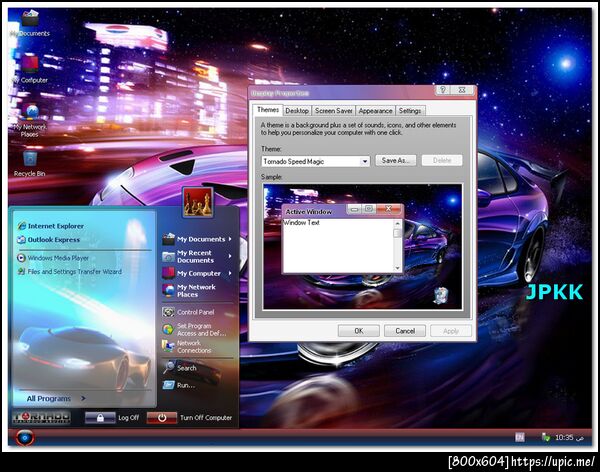Expand All Programs menu
Screen dimensions: 600x472
[56, 399]
